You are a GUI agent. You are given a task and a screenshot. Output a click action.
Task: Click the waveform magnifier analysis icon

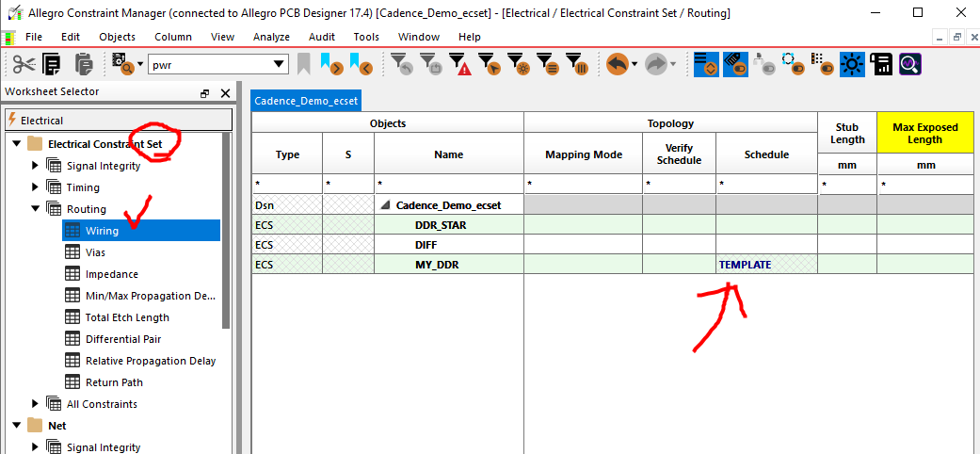point(910,64)
